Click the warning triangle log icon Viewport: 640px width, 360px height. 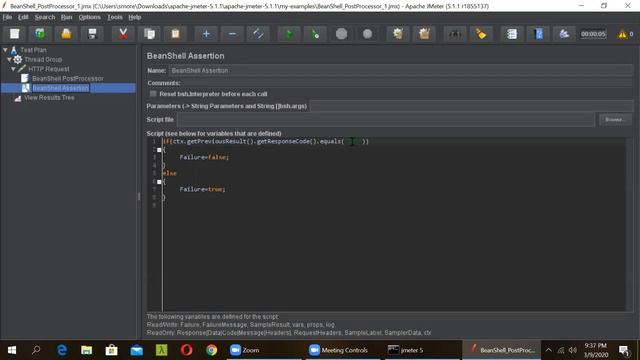coord(622,34)
